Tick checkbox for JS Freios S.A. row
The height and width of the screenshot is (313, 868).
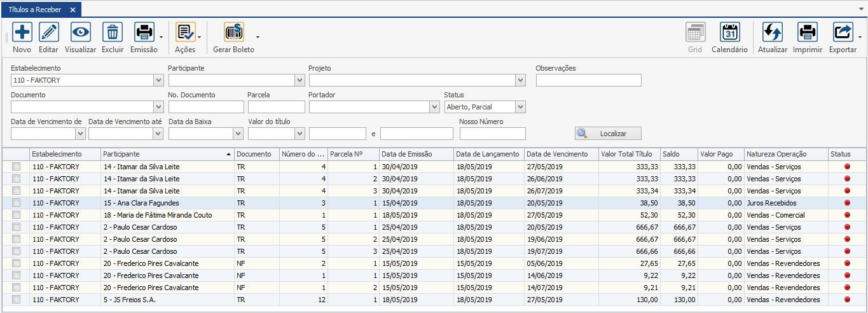click(17, 300)
